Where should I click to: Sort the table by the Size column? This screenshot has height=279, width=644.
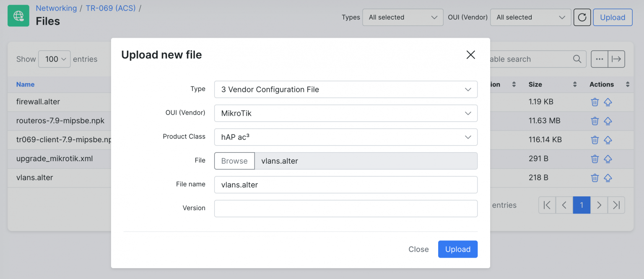pyautogui.click(x=535, y=84)
